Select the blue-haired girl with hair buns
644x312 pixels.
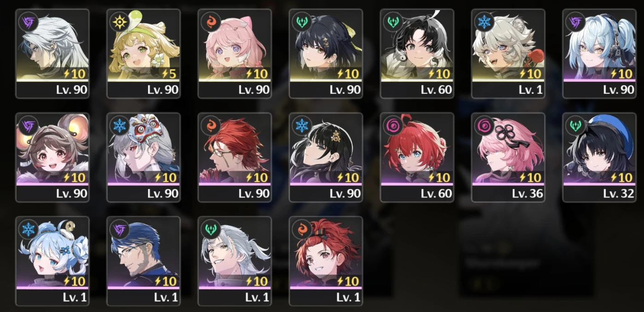point(52,261)
